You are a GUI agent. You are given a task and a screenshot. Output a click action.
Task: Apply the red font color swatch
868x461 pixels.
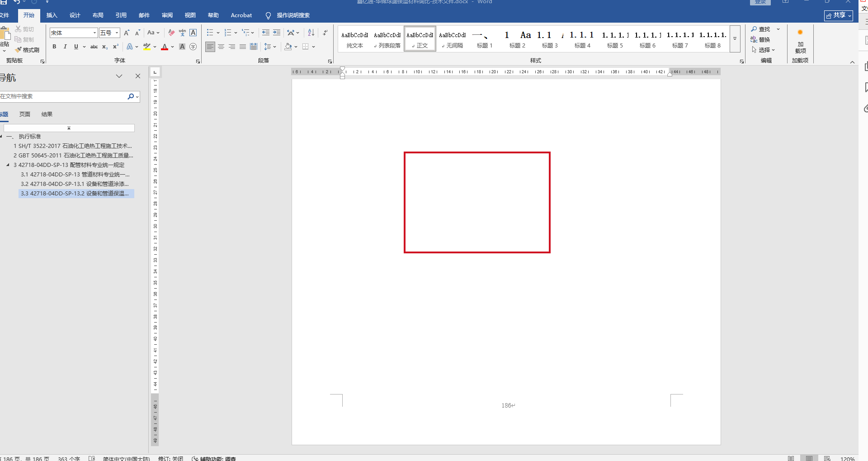tap(165, 47)
